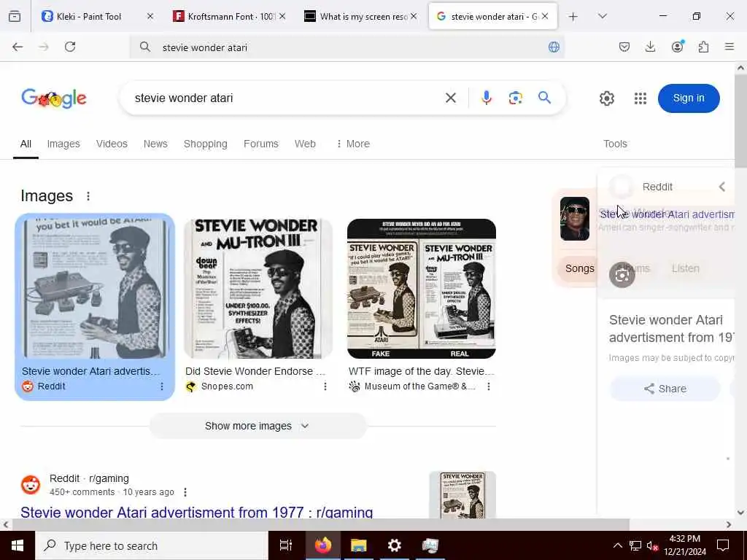Image resolution: width=747 pixels, height=560 pixels.
Task: Collapse the Reddit preview panel chevron
Action: pyautogui.click(x=722, y=187)
